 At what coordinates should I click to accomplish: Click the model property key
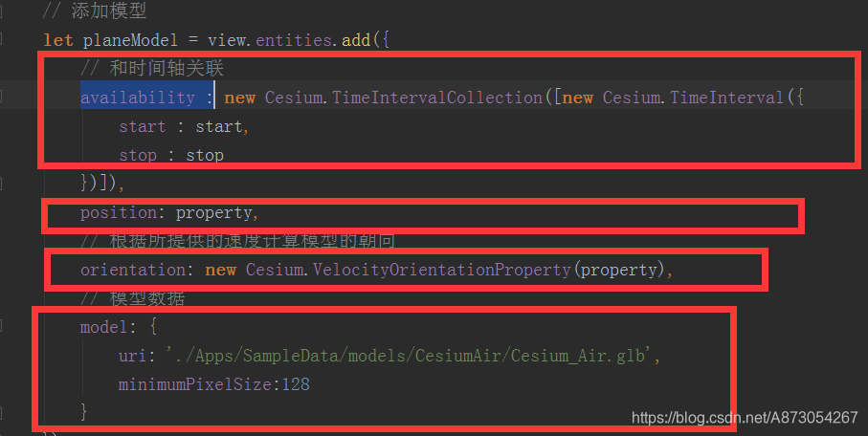pos(104,327)
